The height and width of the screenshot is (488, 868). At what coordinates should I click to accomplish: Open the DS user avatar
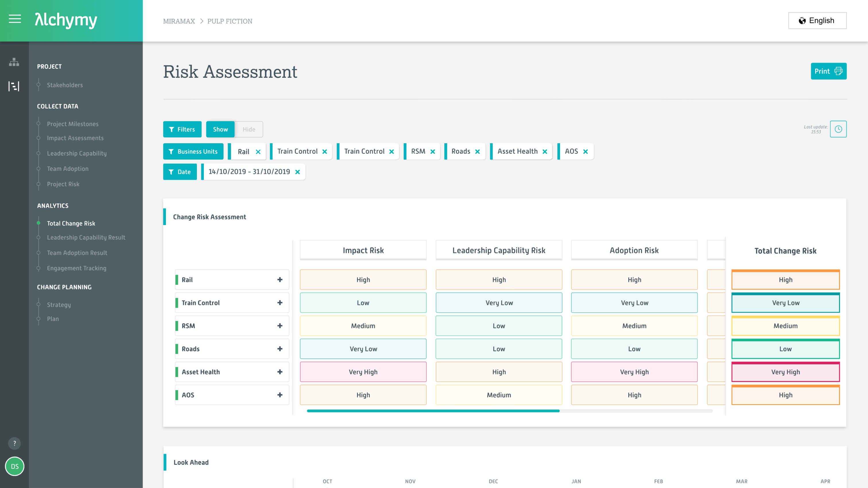[x=14, y=466]
